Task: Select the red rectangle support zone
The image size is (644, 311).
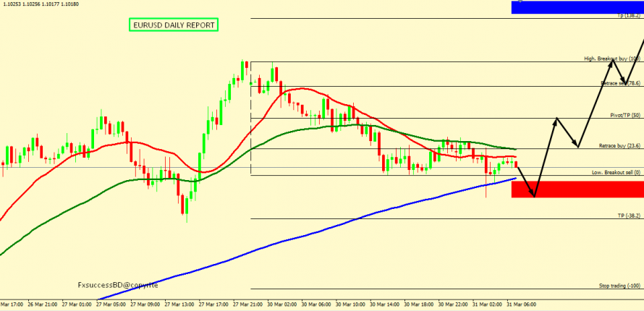Action: click(577, 189)
